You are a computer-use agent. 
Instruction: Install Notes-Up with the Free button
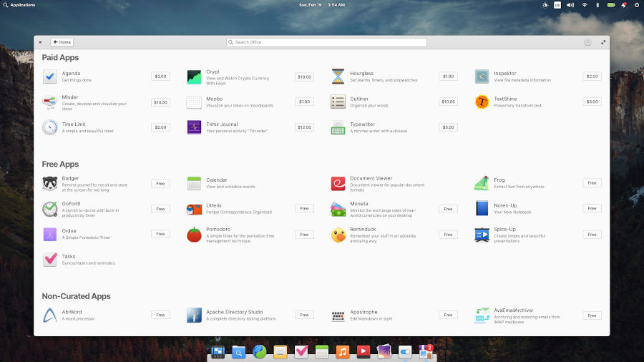pos(592,208)
